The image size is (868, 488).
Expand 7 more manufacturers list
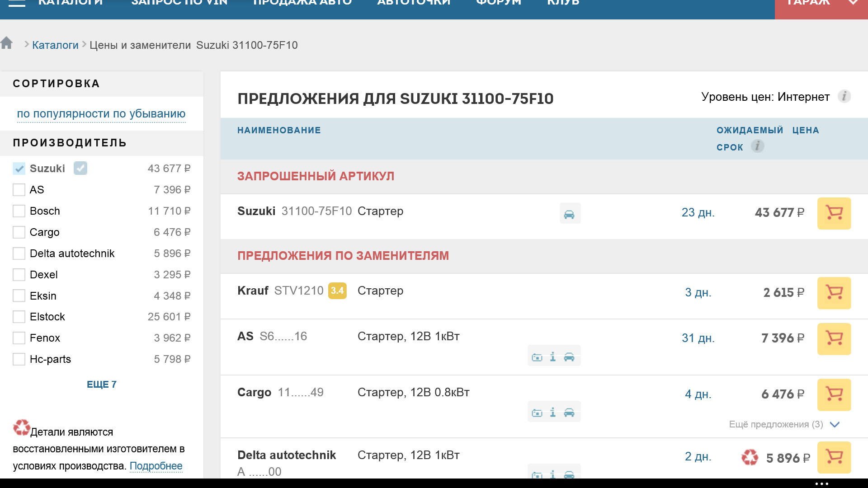tap(101, 385)
